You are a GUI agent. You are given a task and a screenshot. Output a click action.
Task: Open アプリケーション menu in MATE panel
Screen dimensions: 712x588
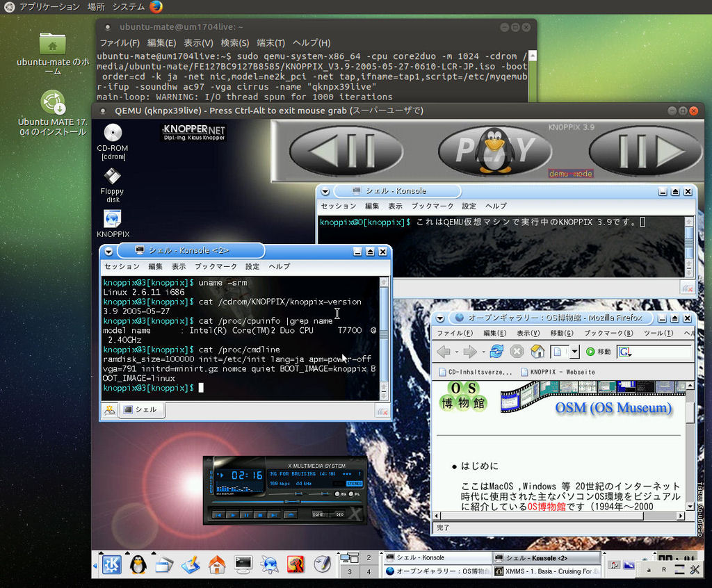click(x=49, y=7)
